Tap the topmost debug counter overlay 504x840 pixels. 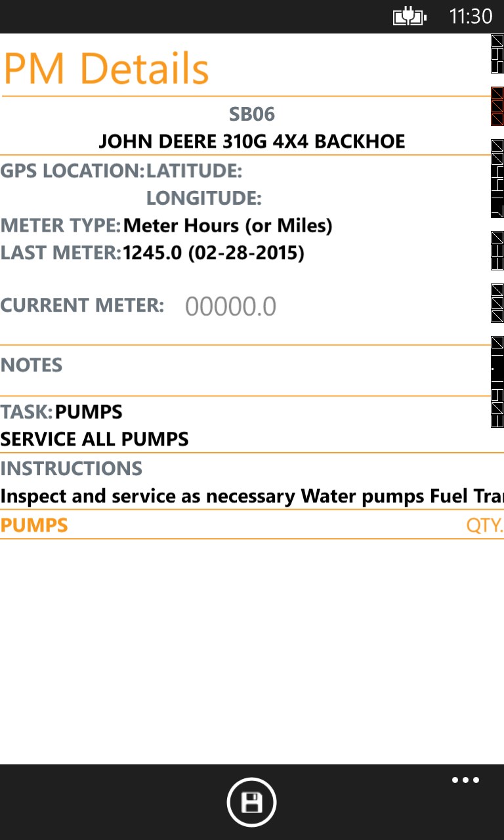497,53
